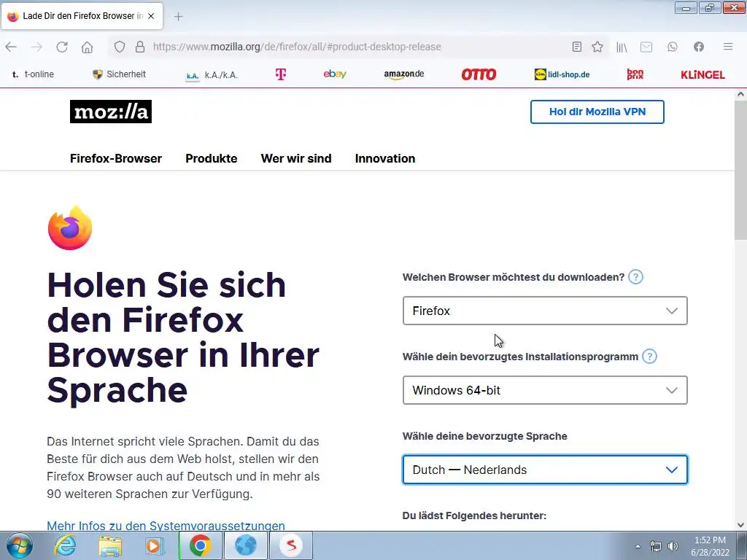Open the volume speaker tray icon
This screenshot has width=747, height=560.
[x=673, y=546]
